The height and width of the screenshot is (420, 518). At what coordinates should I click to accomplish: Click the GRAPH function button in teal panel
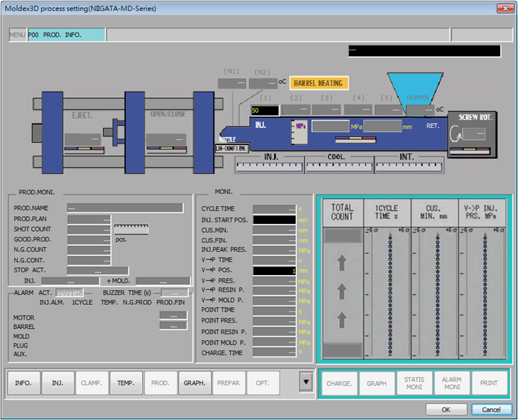377,383
